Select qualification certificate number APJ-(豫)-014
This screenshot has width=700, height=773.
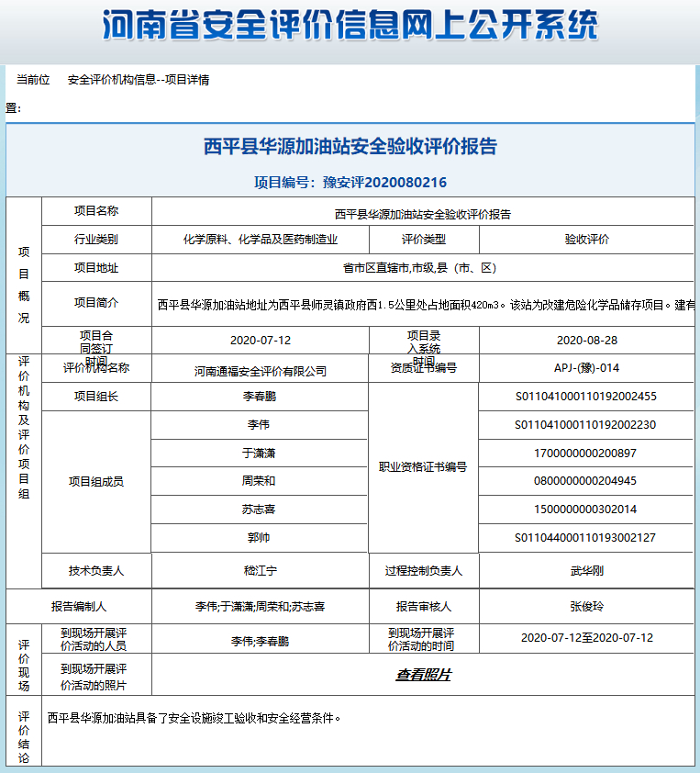point(587,368)
